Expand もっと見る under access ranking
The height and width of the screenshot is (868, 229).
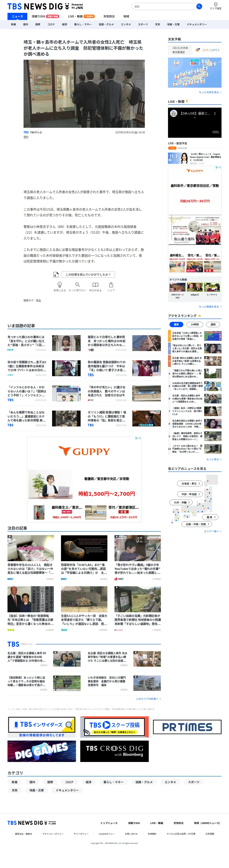(214, 459)
